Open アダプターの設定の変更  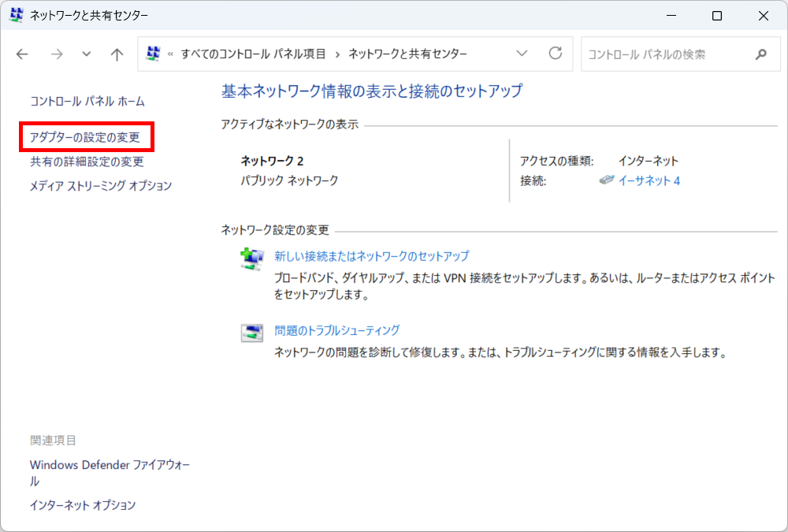click(x=82, y=136)
